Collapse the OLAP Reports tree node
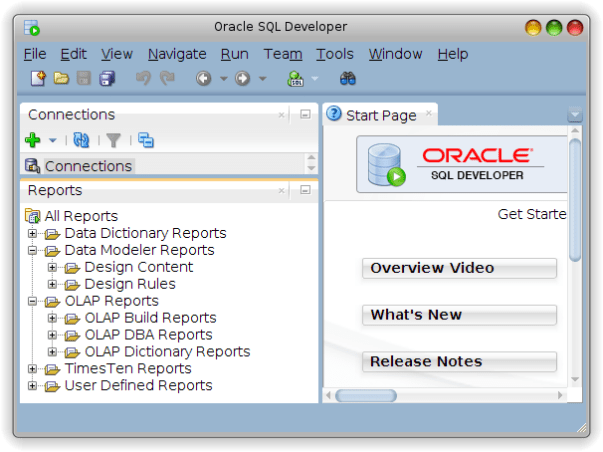The height and width of the screenshot is (452, 603). 33,301
